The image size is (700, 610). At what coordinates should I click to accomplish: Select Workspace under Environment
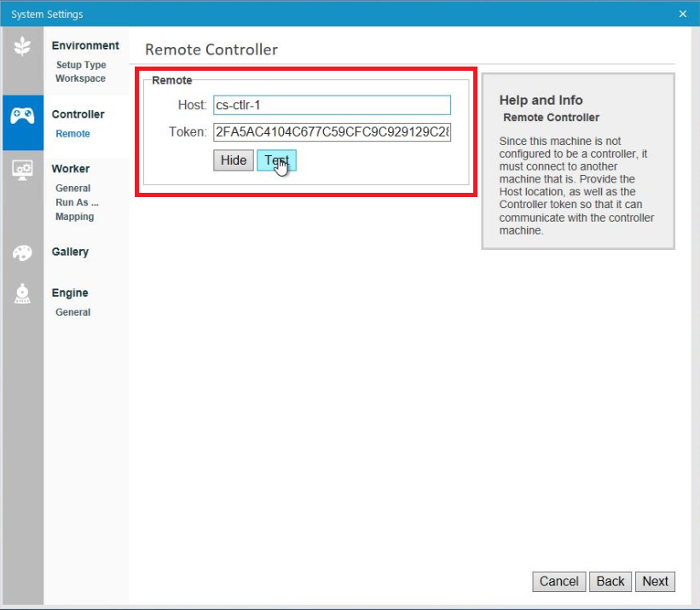pyautogui.click(x=82, y=78)
